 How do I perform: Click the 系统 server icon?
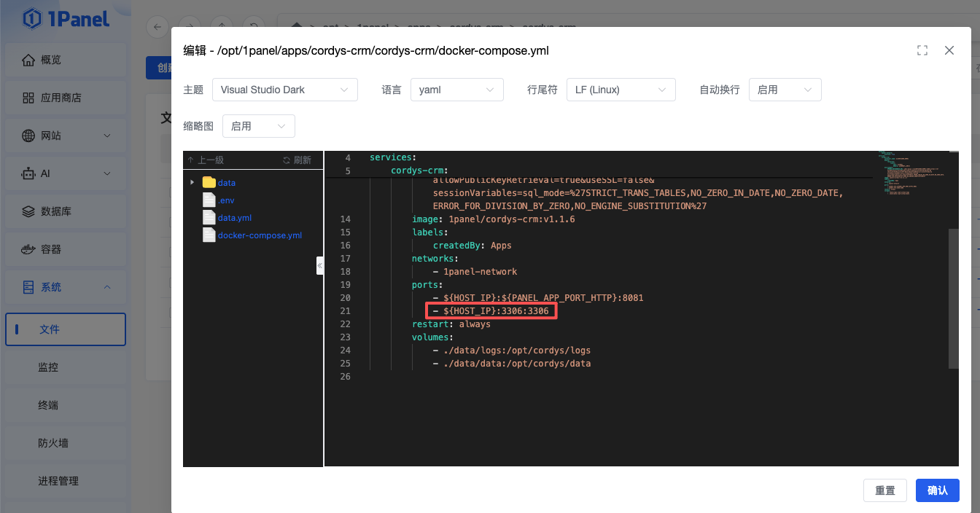28,287
